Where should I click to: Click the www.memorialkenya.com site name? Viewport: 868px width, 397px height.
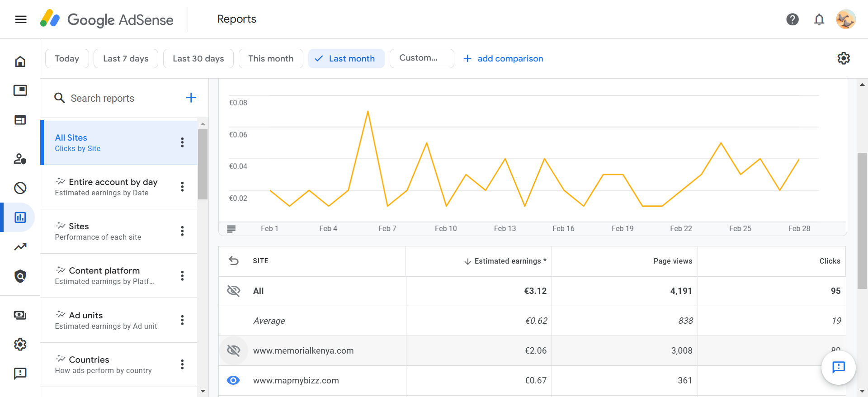(x=303, y=350)
